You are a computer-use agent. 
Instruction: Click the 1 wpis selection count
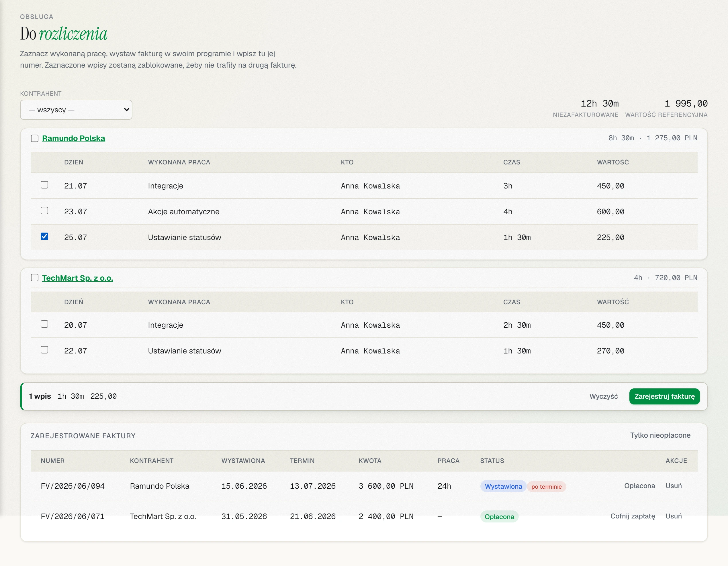coord(40,396)
